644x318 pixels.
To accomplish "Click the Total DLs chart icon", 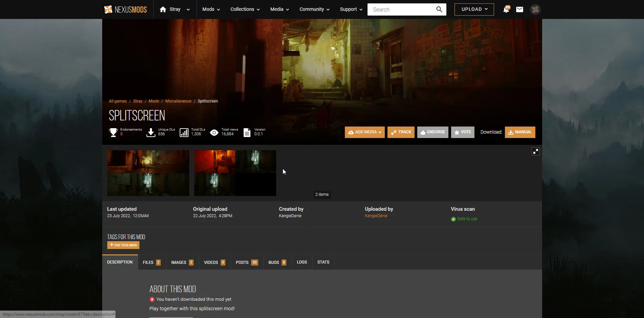I will pyautogui.click(x=184, y=132).
